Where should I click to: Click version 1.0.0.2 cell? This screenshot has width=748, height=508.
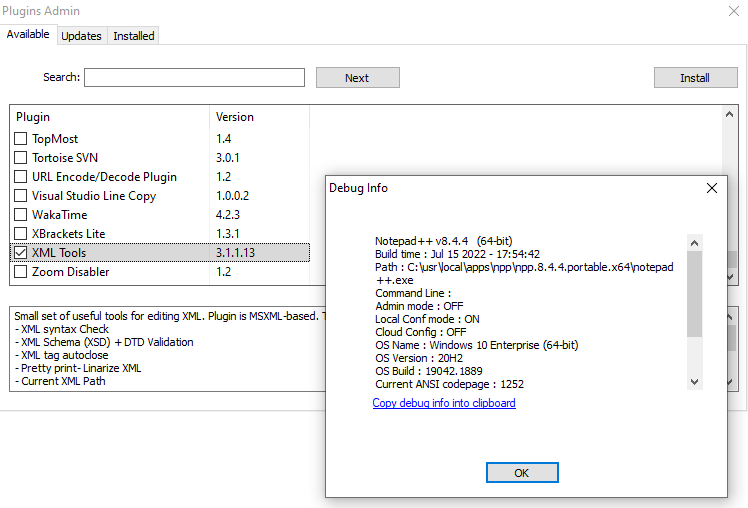pyautogui.click(x=232, y=196)
